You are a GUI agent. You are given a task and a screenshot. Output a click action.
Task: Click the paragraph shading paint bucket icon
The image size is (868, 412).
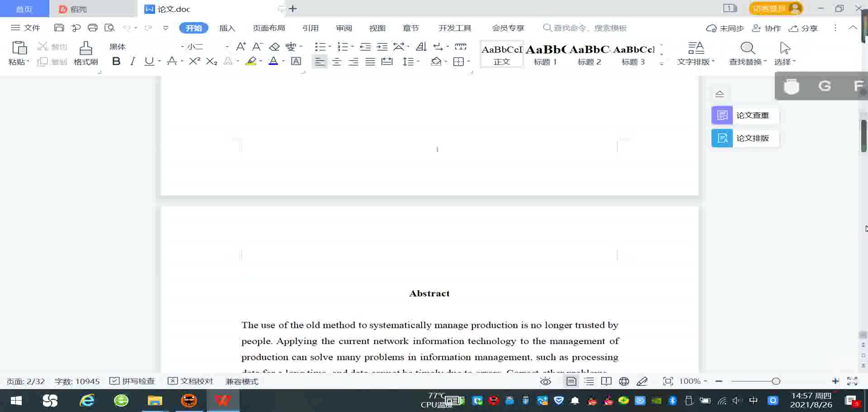[x=436, y=61]
